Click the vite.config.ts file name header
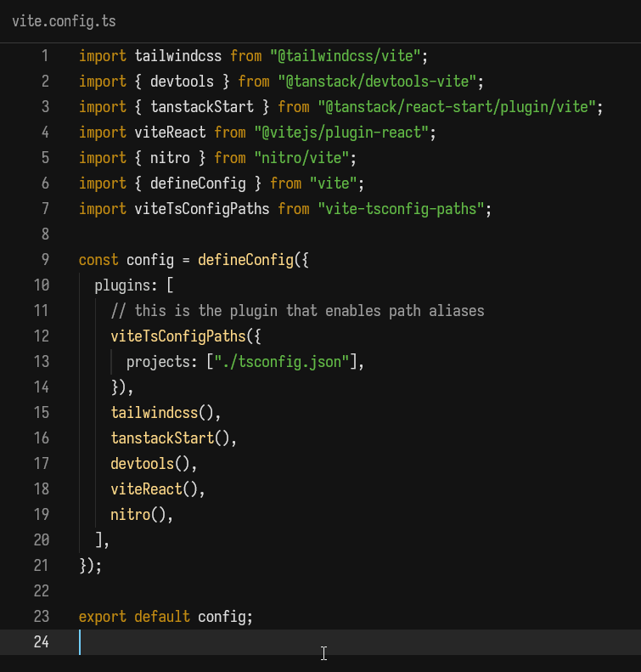The width and height of the screenshot is (641, 672). 64,21
